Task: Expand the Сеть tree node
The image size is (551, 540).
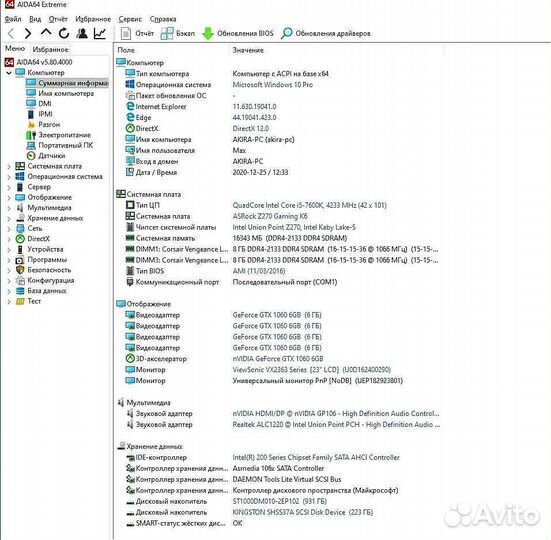Action: point(9,229)
